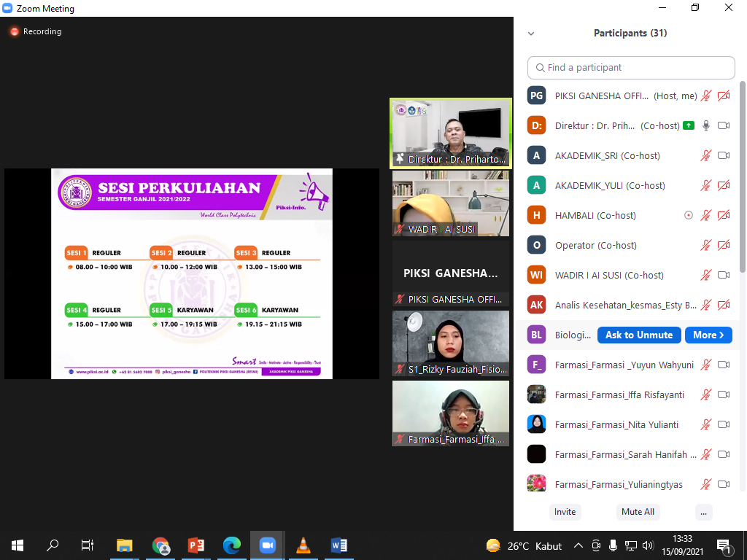The width and height of the screenshot is (747, 560).
Task: Click the muted mic icon for Farmasi_Farmasi_Iffa Risfayanti
Action: [x=706, y=394]
